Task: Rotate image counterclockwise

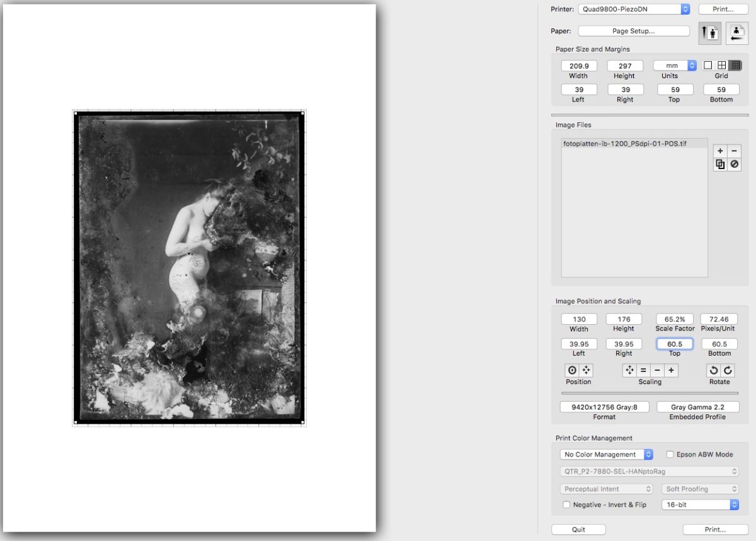Action: (x=714, y=371)
